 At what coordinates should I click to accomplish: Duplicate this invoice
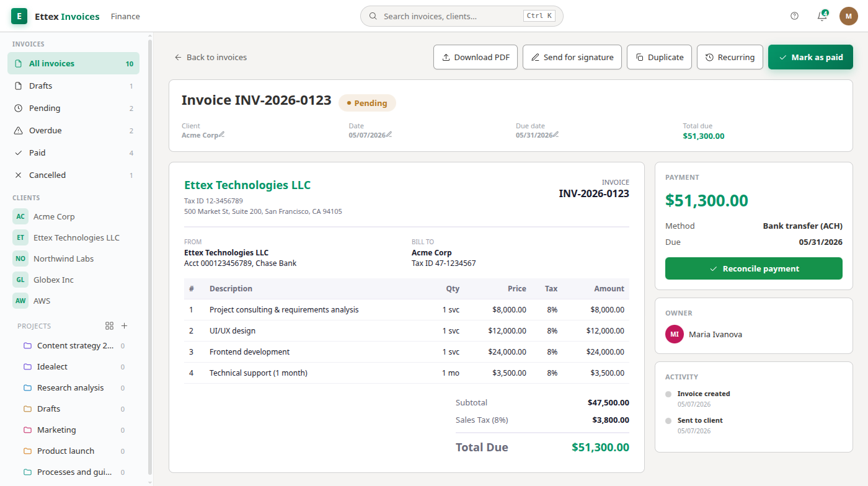659,57
